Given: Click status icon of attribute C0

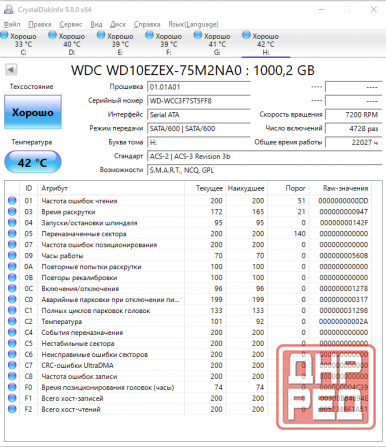Looking at the screenshot, I should [x=12, y=299].
